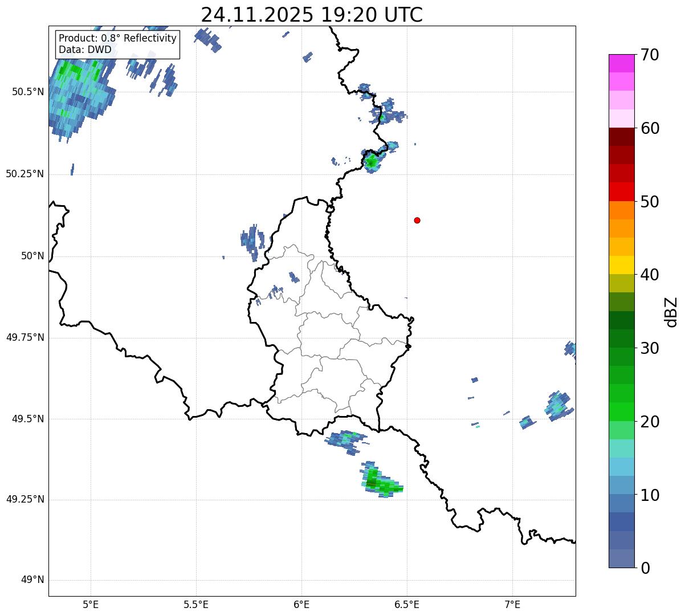Image resolution: width=685 pixels, height=616 pixels.
Task: Click the 6°E longitude label
Action: (x=301, y=604)
